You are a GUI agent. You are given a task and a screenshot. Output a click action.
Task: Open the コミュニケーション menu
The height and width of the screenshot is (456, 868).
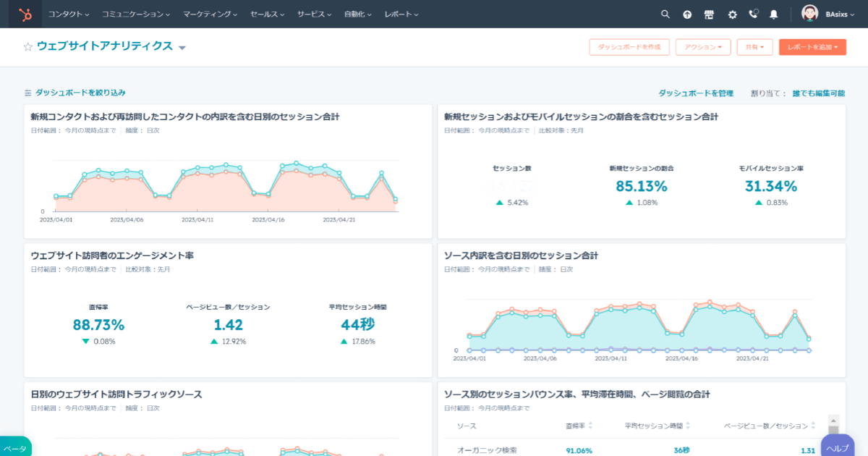136,14
